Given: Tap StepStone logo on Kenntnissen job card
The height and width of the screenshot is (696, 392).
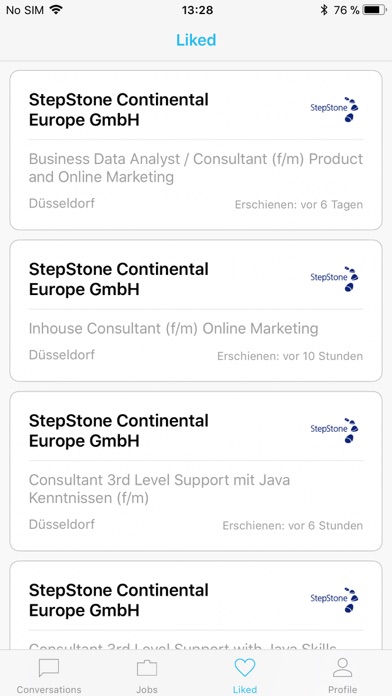Looking at the screenshot, I should (334, 431).
